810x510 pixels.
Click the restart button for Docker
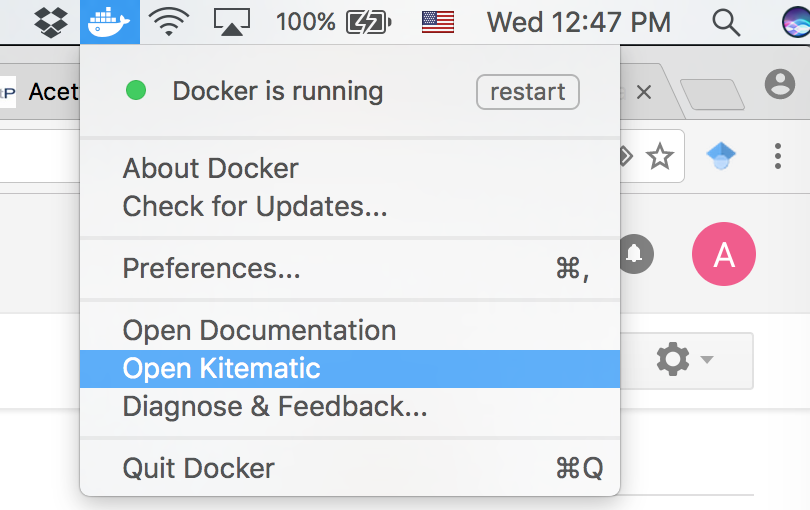[527, 92]
